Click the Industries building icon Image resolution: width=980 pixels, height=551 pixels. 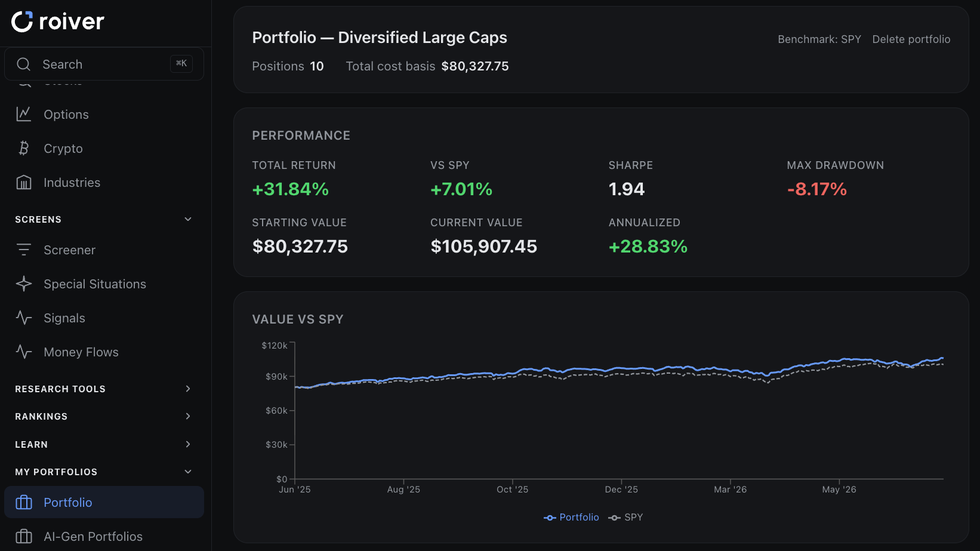[24, 182]
